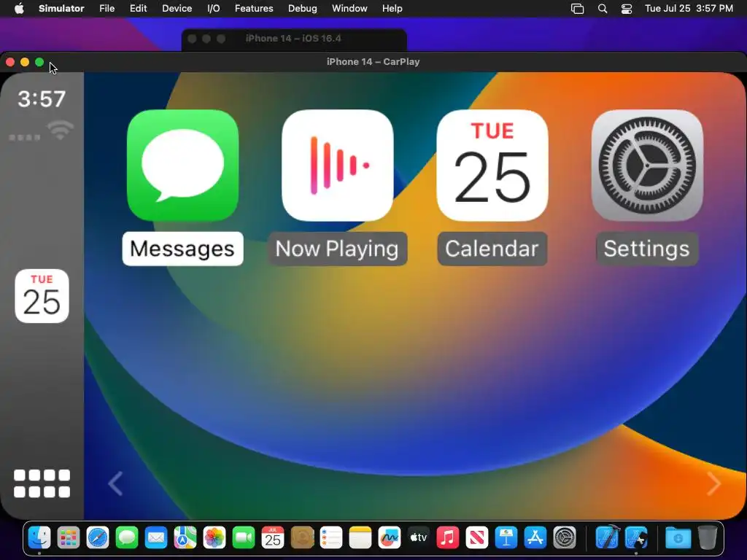
Task: Open Stage Manager from menu bar
Action: point(578,9)
